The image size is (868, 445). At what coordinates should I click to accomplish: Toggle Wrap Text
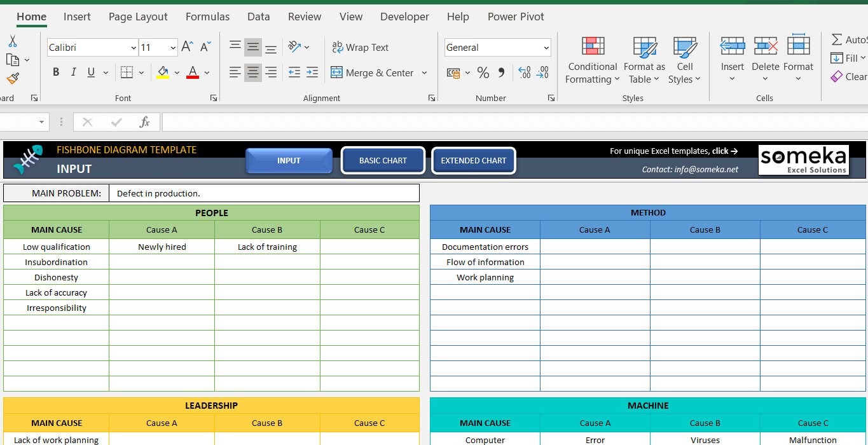[360, 47]
